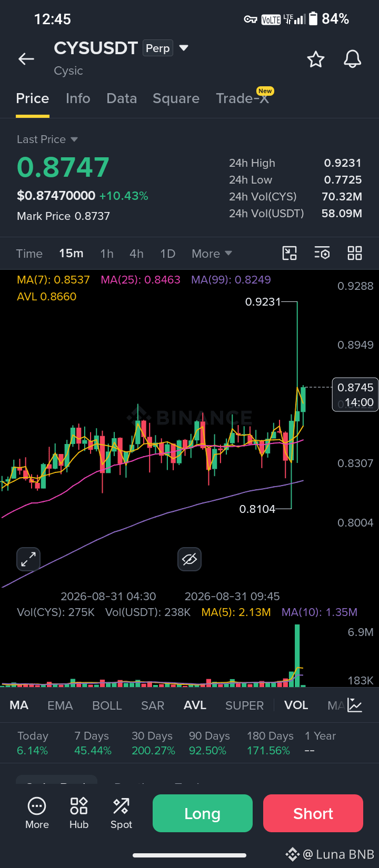Expand the More timeframes dropdown

(212, 254)
